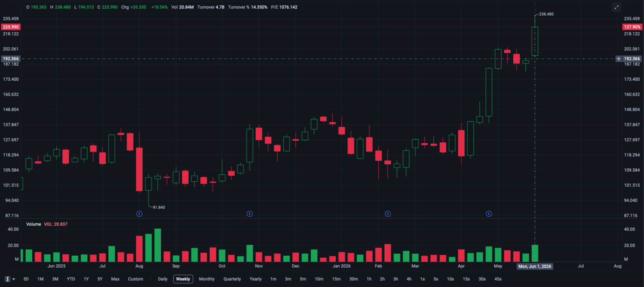Screen dimensions: 644x287
Task: Click the Turnover % 14.350% value
Action: pos(248,7)
